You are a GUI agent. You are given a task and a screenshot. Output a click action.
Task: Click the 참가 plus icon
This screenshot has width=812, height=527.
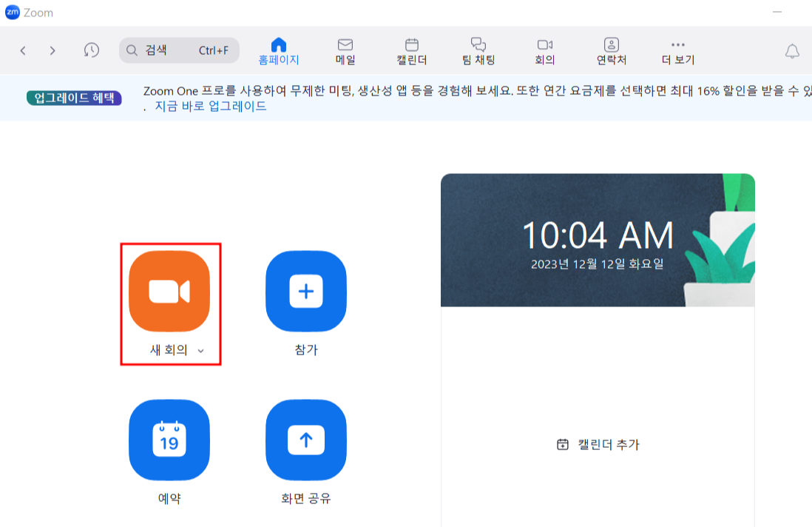pos(306,291)
